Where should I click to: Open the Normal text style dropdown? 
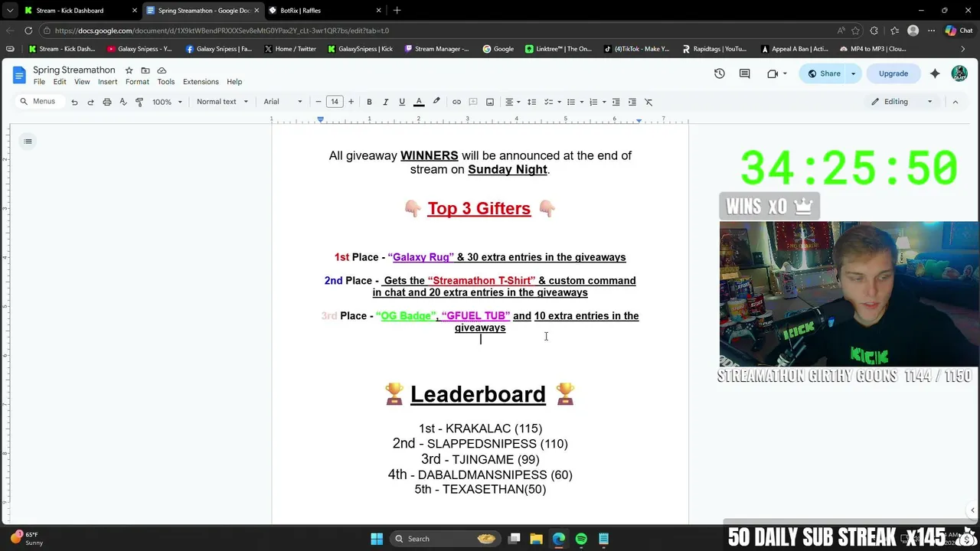tap(222, 102)
